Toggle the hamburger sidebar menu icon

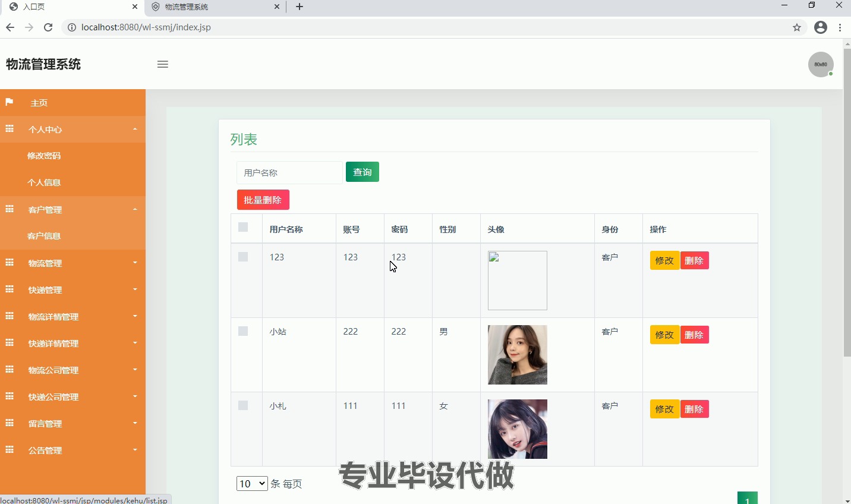click(x=162, y=64)
